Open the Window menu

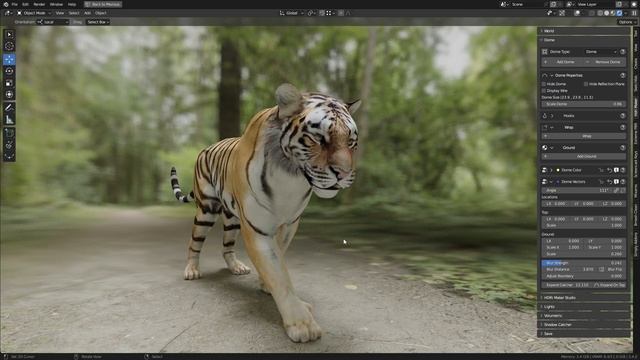point(56,4)
